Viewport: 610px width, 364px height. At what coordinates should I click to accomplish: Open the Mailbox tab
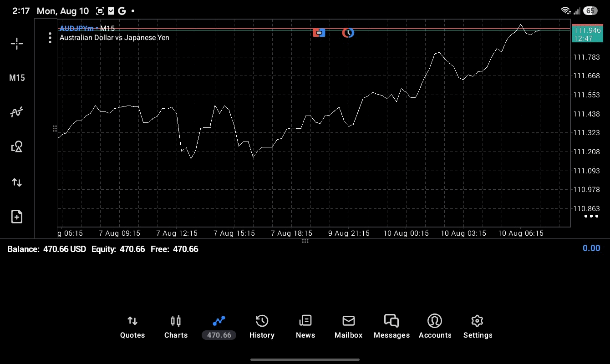[349, 327]
